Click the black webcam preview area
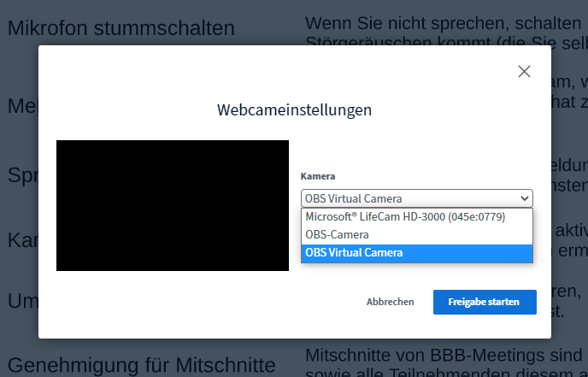 pos(172,205)
